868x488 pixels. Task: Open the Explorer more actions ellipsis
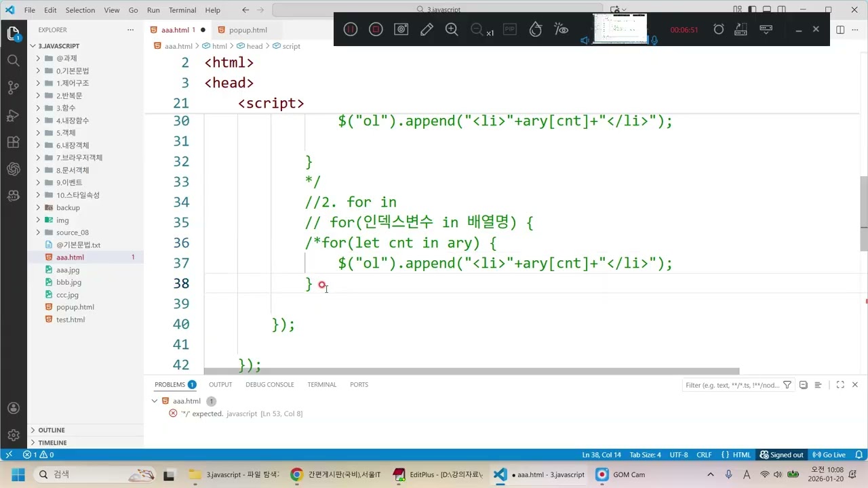click(131, 30)
